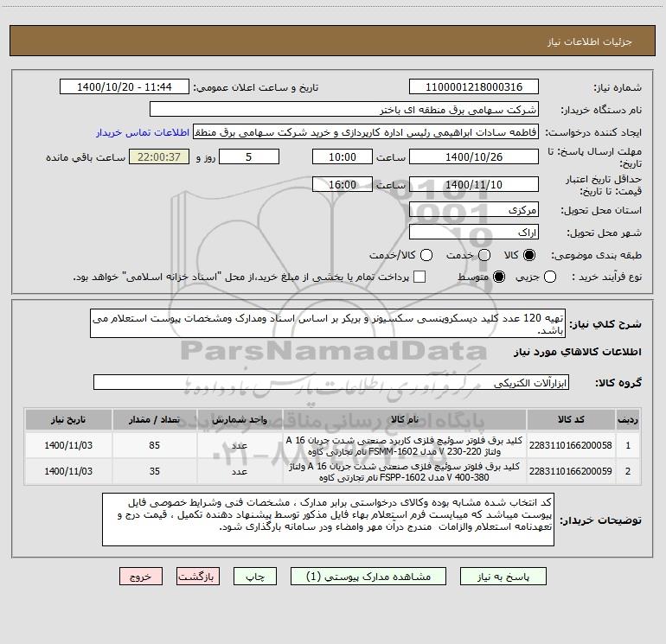Choose متوسط purchase process type

point(499,277)
